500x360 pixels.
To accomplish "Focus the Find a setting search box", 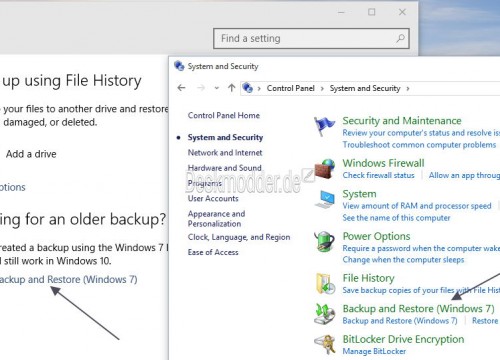I will pos(311,39).
